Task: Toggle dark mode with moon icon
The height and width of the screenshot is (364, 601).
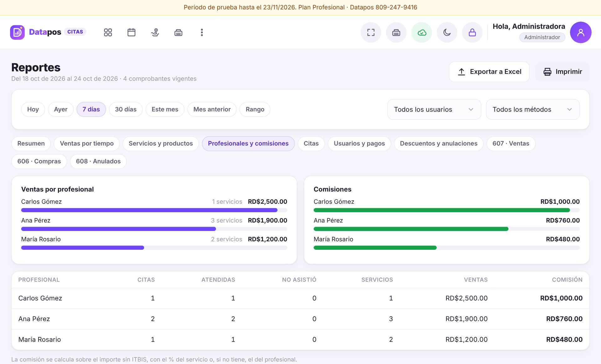Action: (447, 33)
